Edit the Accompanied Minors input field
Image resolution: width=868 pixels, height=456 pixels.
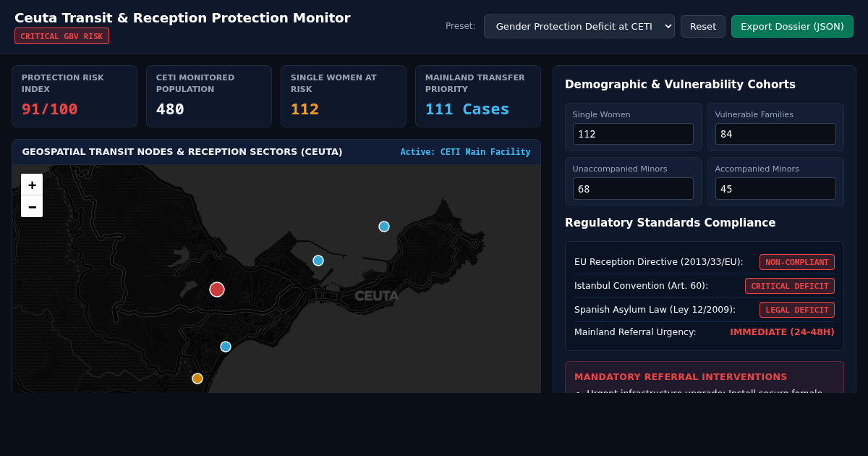pyautogui.click(x=775, y=188)
